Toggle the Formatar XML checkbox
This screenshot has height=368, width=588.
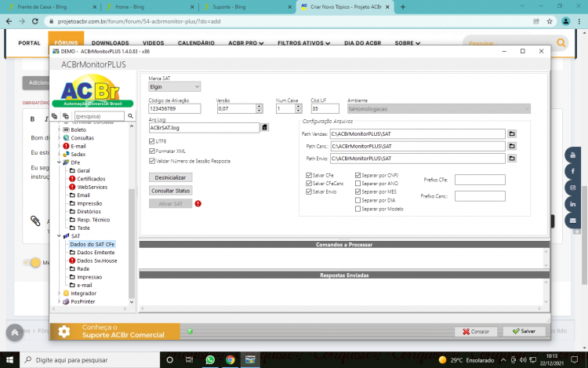tap(152, 151)
